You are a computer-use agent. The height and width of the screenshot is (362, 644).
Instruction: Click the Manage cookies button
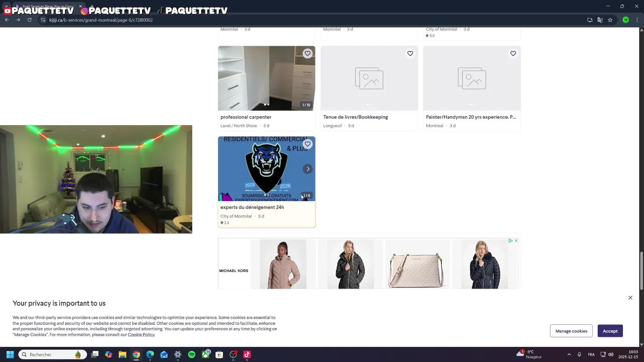(571, 331)
